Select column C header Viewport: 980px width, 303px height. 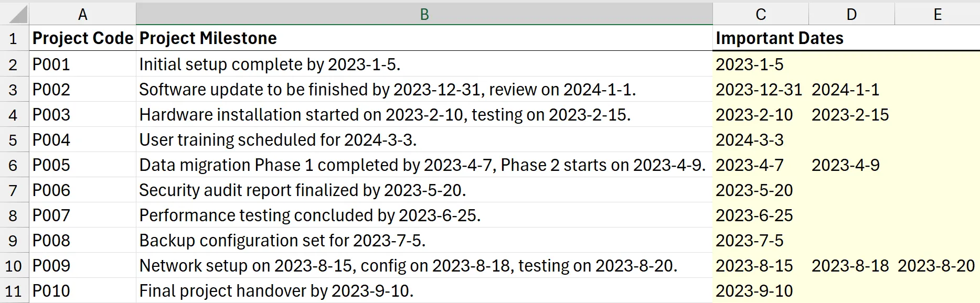(760, 14)
